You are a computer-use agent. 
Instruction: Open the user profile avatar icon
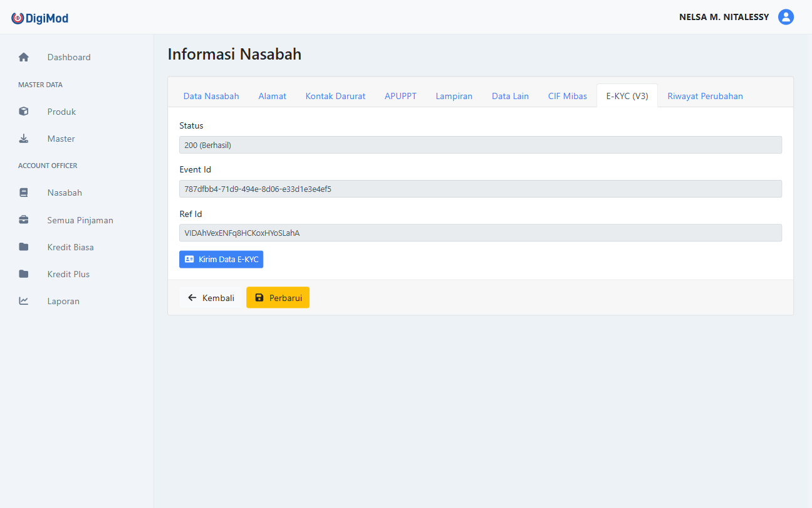coord(786,17)
